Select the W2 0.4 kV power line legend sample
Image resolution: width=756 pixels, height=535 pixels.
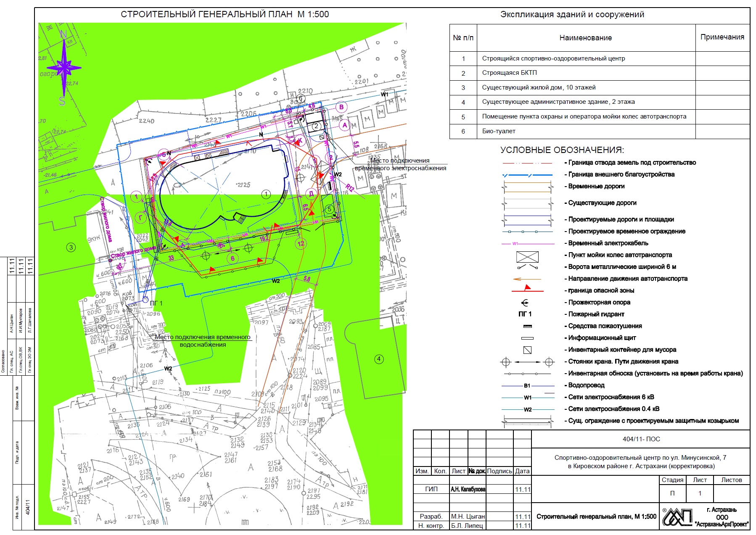[x=527, y=409]
